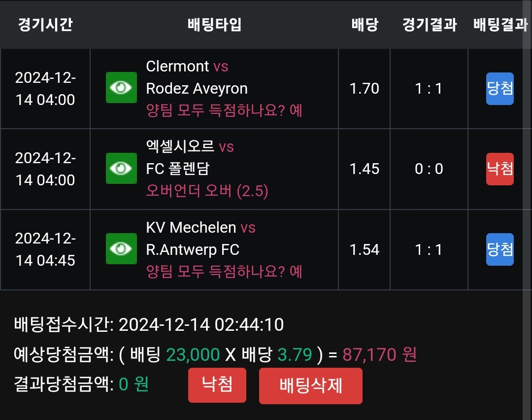Select the 배팅타입 column header
This screenshot has width=532, height=420.
[x=214, y=25]
